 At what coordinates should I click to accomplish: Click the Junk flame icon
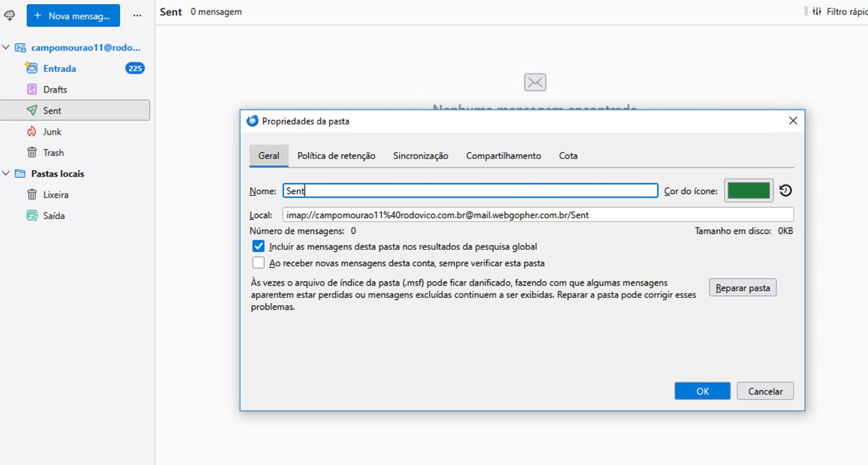(x=32, y=132)
